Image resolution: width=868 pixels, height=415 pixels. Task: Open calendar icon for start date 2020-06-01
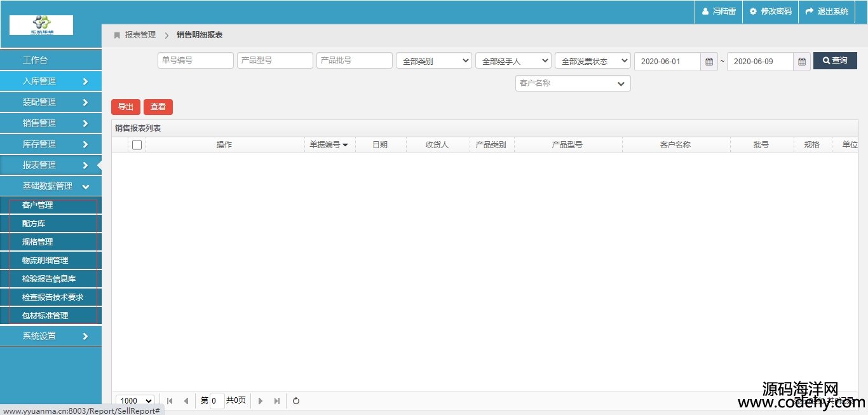pos(709,62)
